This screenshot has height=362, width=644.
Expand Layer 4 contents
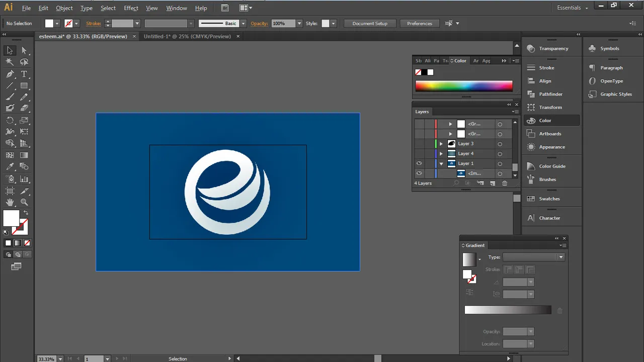pos(441,153)
